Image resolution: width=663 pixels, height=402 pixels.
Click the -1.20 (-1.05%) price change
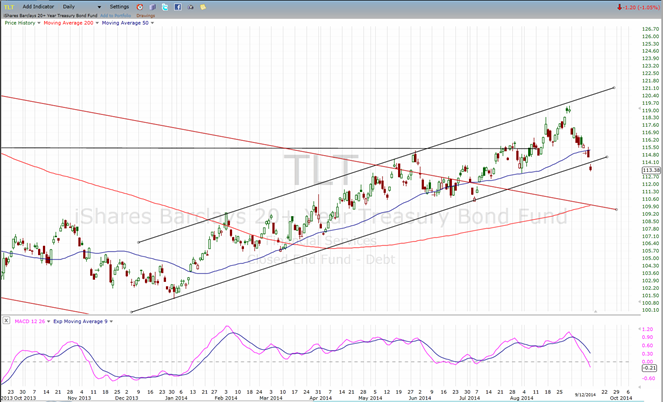[x=639, y=7]
